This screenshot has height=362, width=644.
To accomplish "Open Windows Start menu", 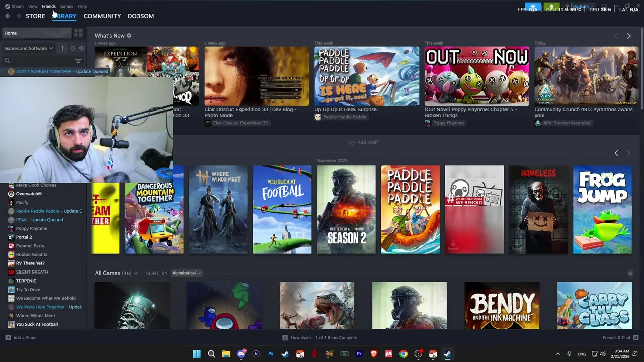I will [x=197, y=354].
